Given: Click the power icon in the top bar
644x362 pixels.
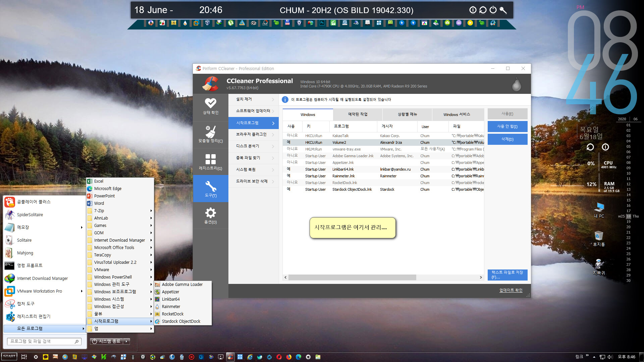Looking at the screenshot, I should tap(493, 10).
